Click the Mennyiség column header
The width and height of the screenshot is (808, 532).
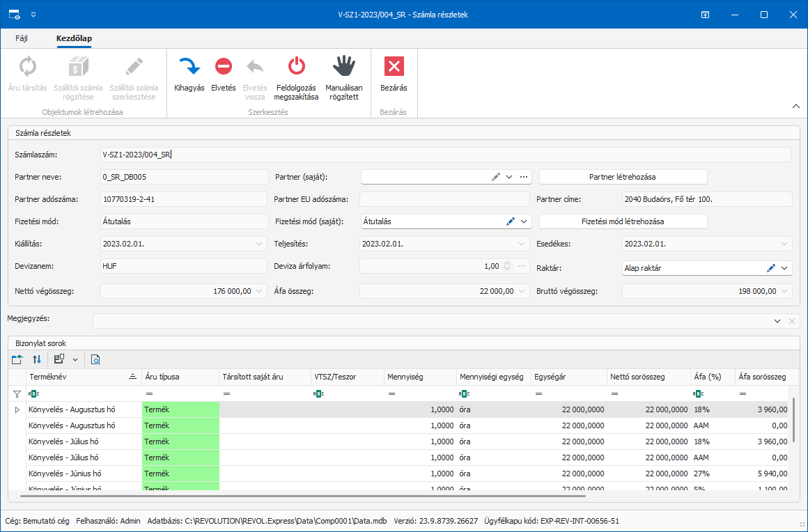(x=420, y=377)
